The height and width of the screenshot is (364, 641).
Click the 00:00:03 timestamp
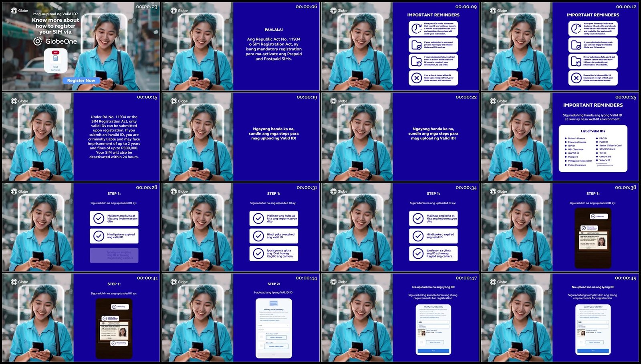[147, 7]
